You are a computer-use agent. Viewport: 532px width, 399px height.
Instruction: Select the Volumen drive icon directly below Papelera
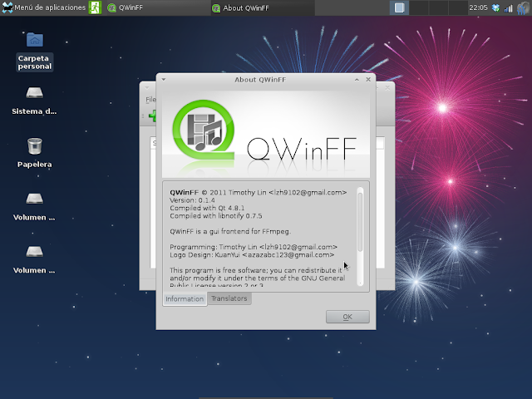point(34,199)
